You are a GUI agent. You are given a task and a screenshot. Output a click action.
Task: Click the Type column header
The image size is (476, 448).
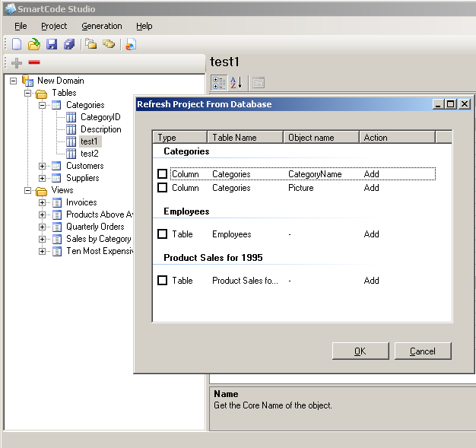(x=180, y=137)
